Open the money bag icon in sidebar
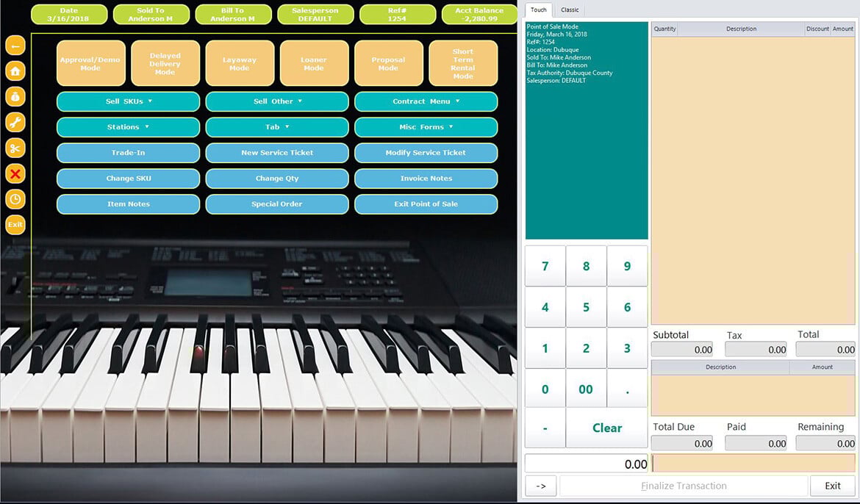 pos(15,96)
